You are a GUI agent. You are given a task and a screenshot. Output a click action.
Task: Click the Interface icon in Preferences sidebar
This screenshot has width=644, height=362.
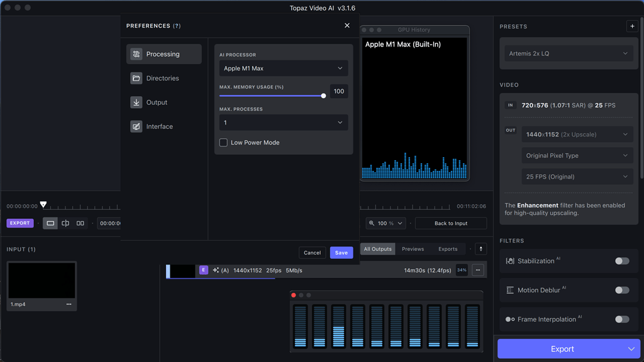(x=136, y=126)
